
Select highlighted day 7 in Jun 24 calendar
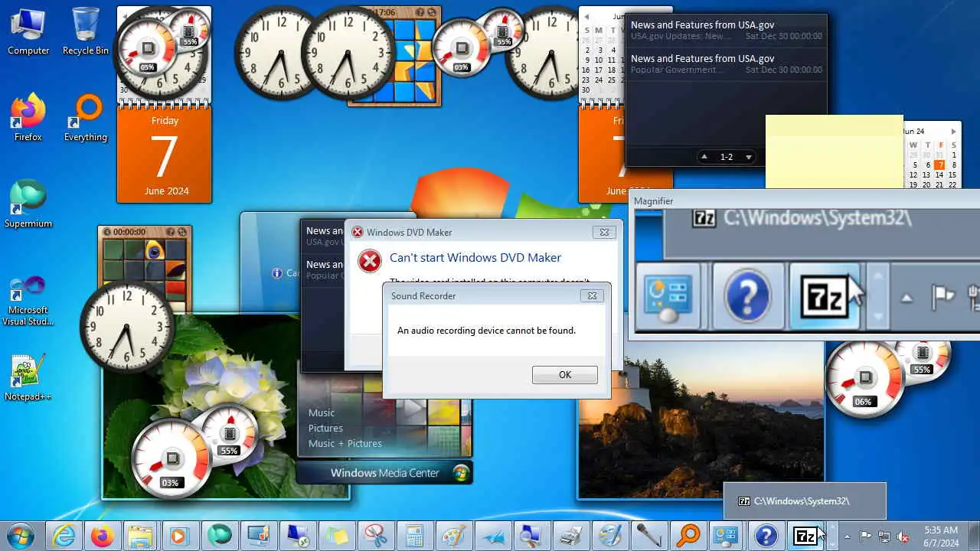(939, 165)
